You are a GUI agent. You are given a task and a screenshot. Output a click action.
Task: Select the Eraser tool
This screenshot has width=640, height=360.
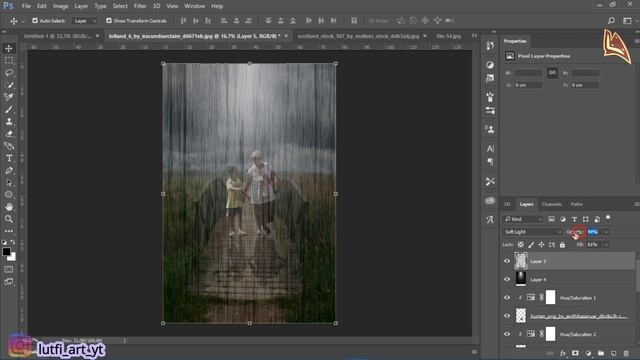pyautogui.click(x=9, y=134)
